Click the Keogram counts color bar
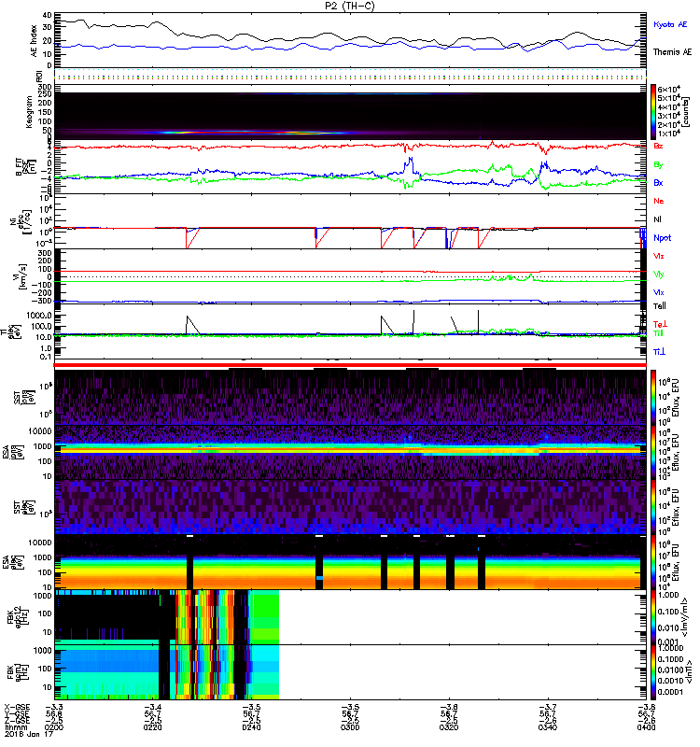The width and height of the screenshot is (700, 747). tap(652, 112)
